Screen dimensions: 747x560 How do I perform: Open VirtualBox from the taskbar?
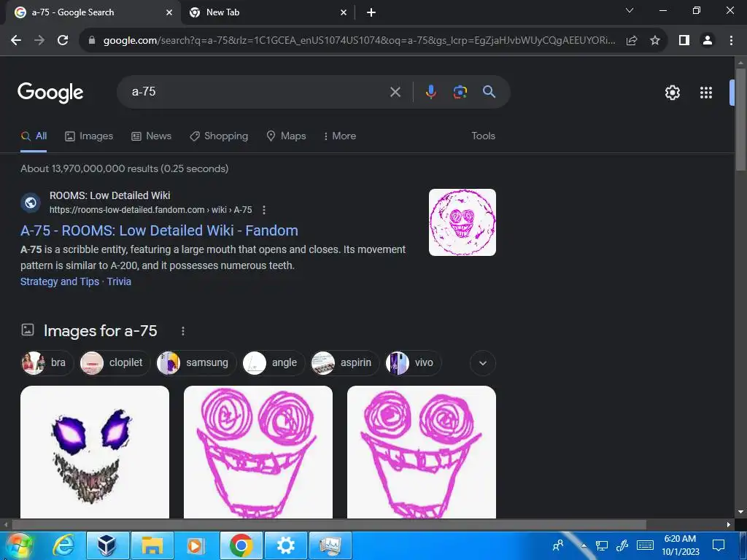pos(107,545)
